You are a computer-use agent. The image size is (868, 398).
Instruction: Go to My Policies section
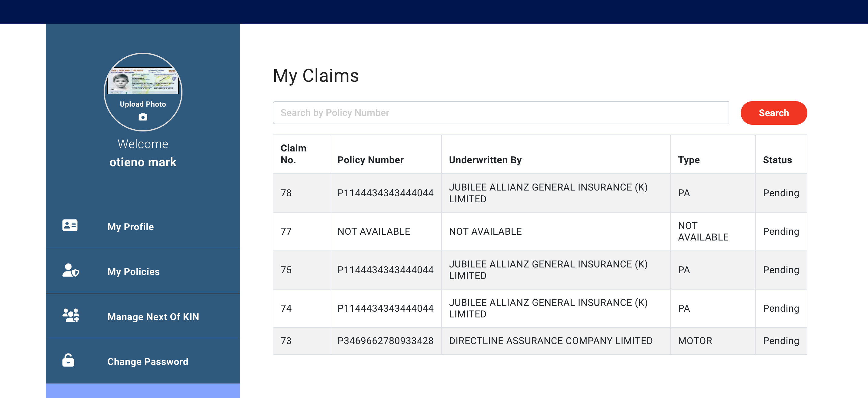click(133, 272)
